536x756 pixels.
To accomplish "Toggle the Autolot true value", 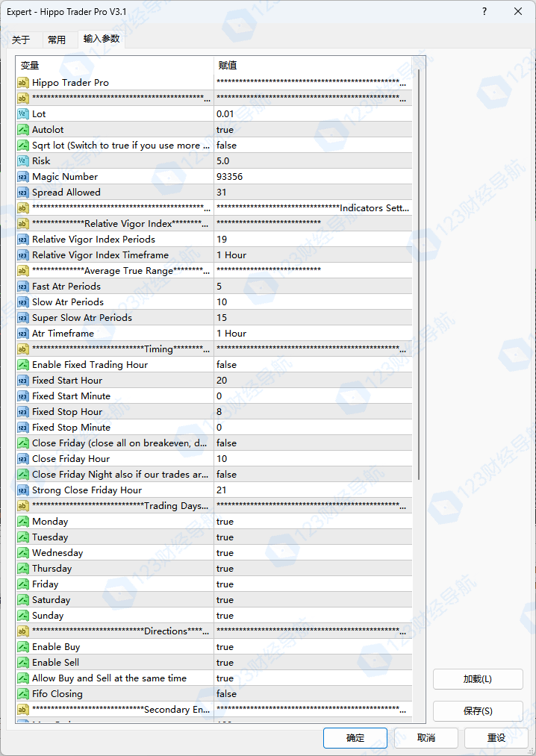I will tap(313, 130).
